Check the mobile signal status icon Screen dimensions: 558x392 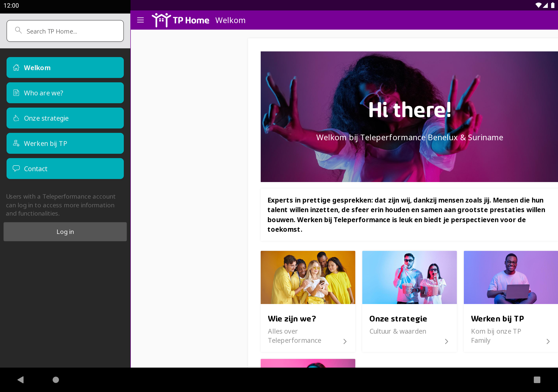[545, 5]
